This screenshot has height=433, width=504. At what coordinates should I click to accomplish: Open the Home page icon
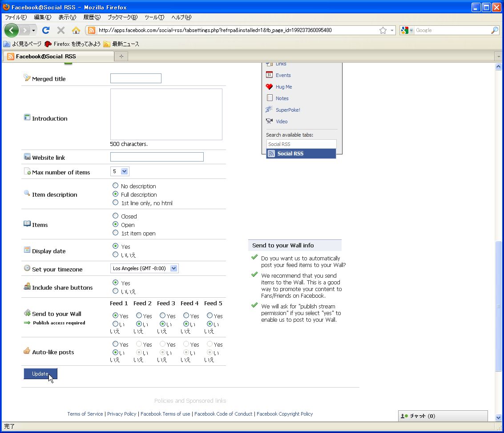click(76, 30)
